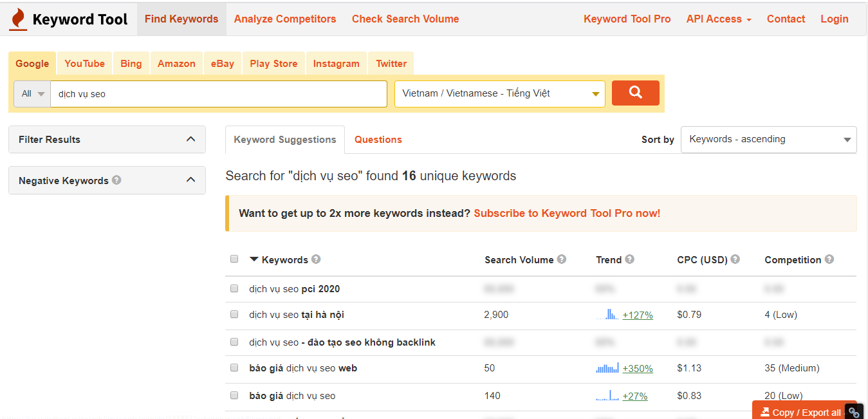Click the CPC (USD) help icon
This screenshot has height=419, width=868.
pyautogui.click(x=735, y=259)
